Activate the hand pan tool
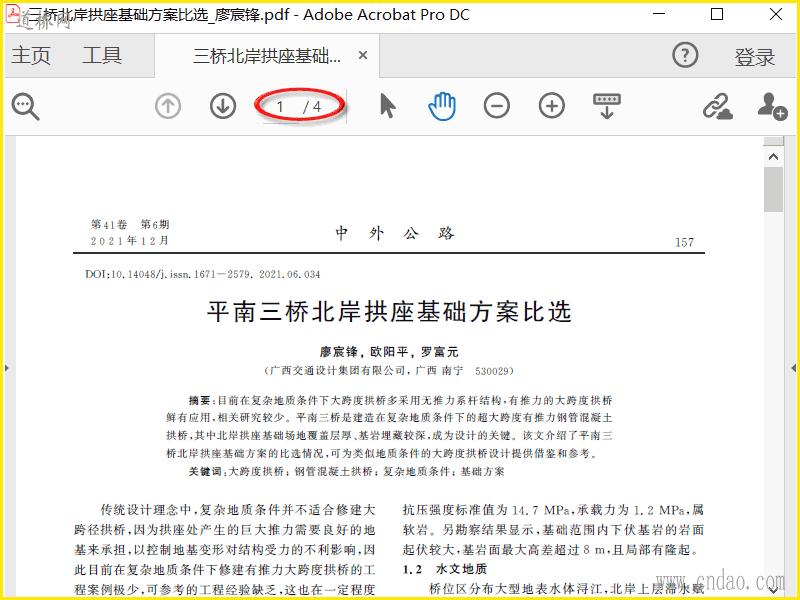800x600 pixels. click(x=442, y=106)
